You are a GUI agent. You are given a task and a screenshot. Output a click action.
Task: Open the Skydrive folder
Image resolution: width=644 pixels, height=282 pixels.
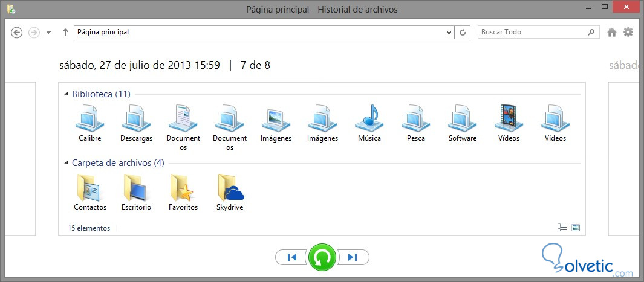[230, 192]
